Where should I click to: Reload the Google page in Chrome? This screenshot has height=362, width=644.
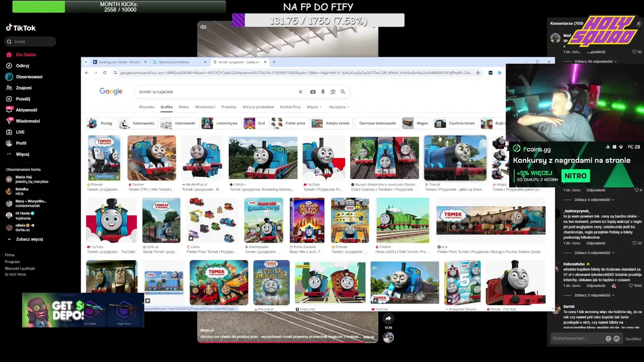coord(105,73)
